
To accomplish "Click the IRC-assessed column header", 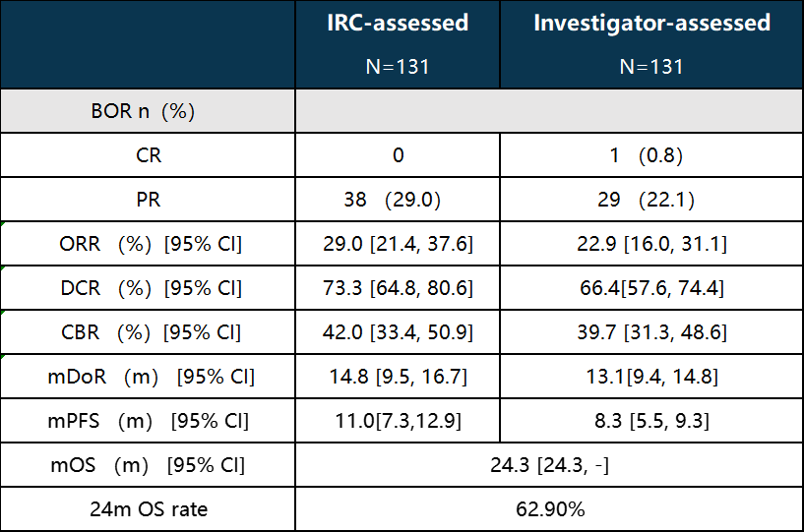I will [398, 24].
